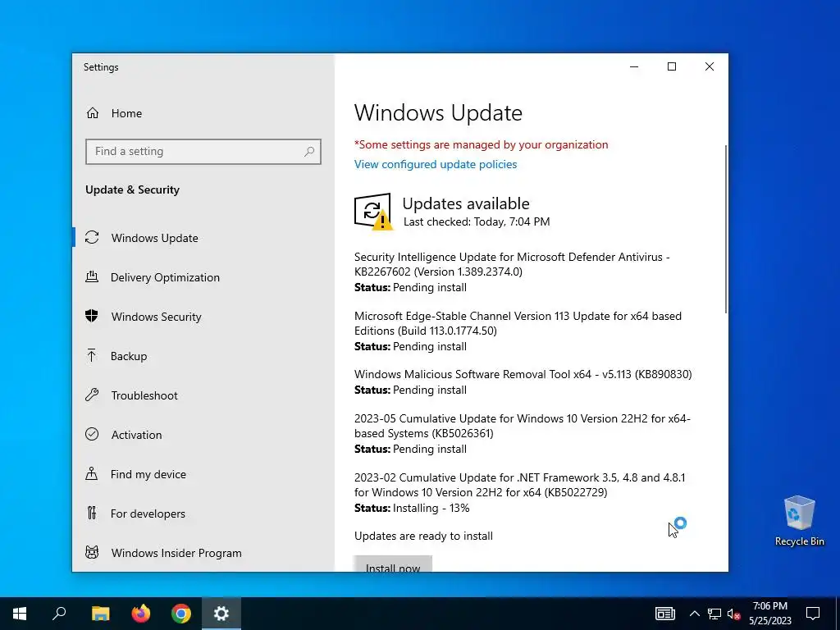Click the Windows Security shield icon
Screen dimensions: 840x630
tap(92, 316)
